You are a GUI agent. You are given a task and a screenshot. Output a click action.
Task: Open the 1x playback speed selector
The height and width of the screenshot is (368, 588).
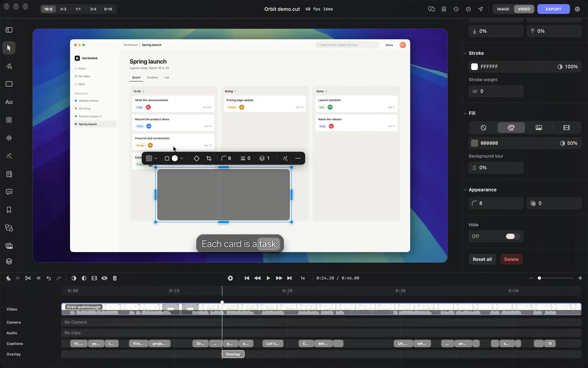[x=303, y=278]
